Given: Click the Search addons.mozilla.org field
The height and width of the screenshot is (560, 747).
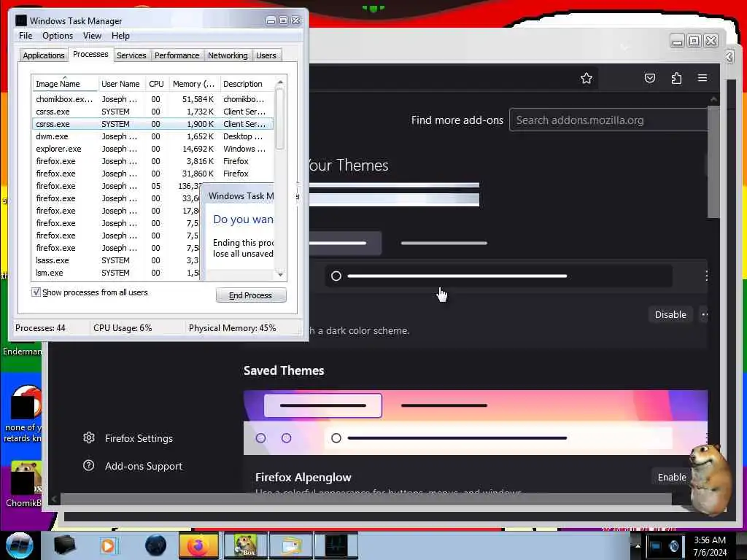Looking at the screenshot, I should 609,120.
